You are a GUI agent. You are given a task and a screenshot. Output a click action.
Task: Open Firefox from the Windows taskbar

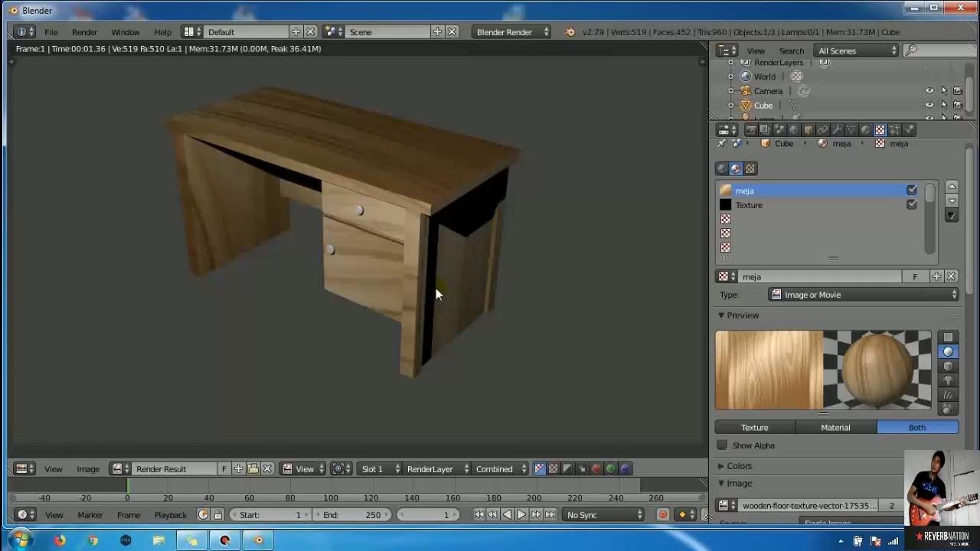60,540
